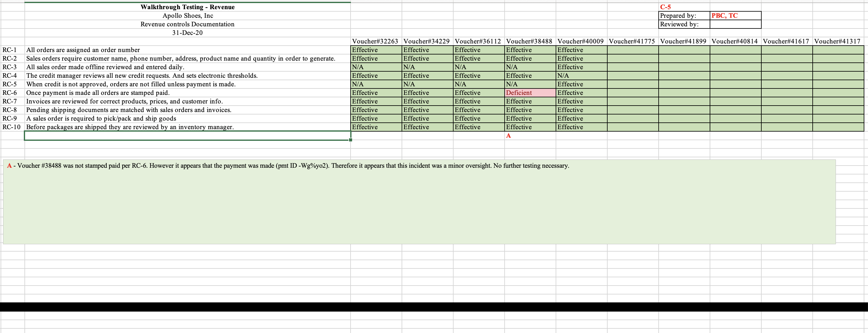Click the Voucher#41775 header cell

pos(632,41)
